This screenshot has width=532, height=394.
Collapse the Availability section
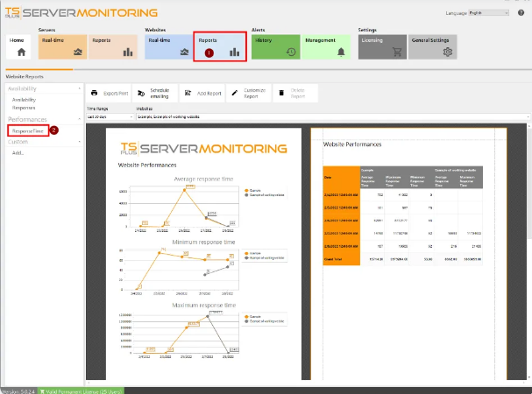coord(79,88)
